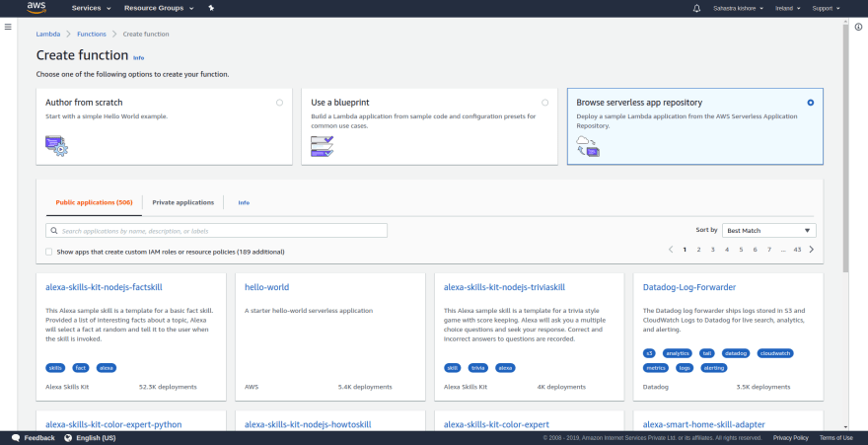Select Use a blueprint radio button
The height and width of the screenshot is (445, 868).
click(545, 103)
